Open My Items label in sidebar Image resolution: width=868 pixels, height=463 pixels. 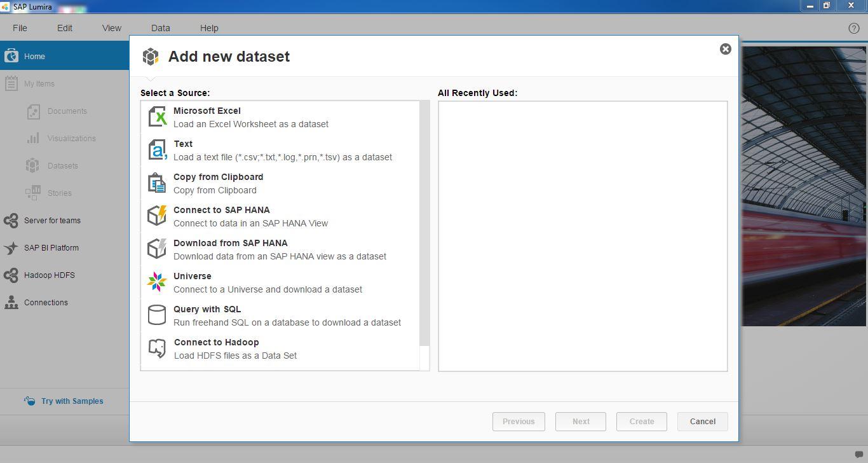coord(39,84)
